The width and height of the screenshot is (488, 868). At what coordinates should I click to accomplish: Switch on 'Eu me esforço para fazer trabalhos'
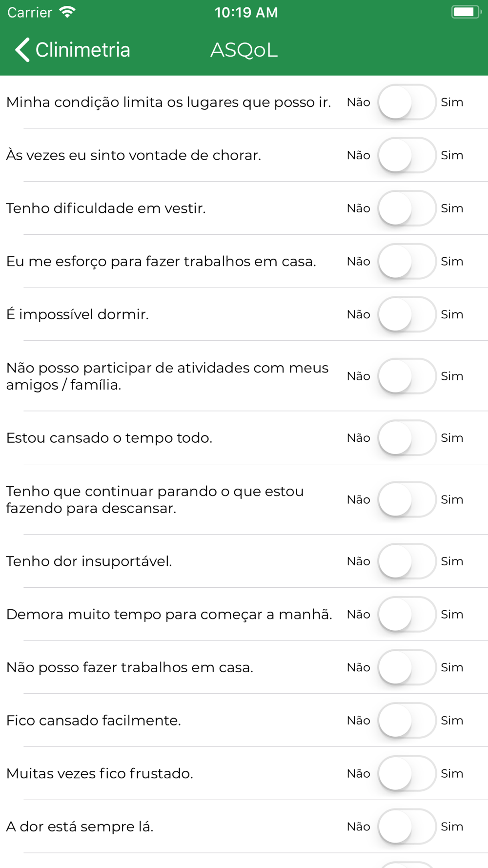(407, 261)
